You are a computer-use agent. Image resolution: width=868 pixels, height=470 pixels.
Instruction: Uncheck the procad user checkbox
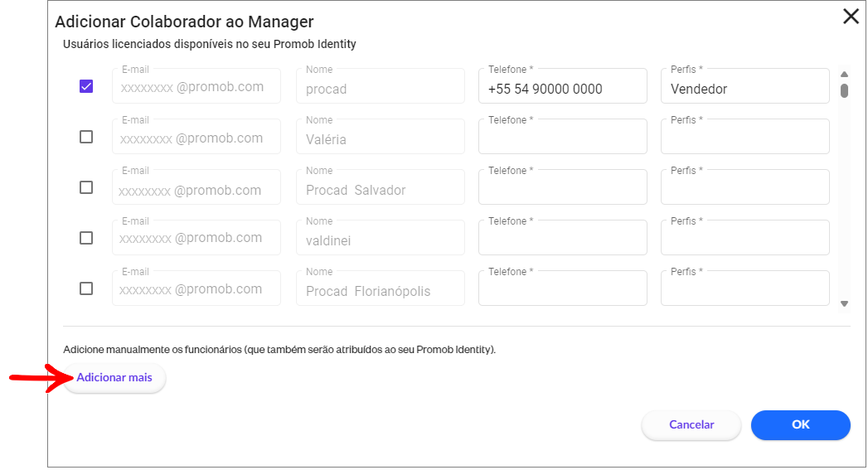(86, 86)
